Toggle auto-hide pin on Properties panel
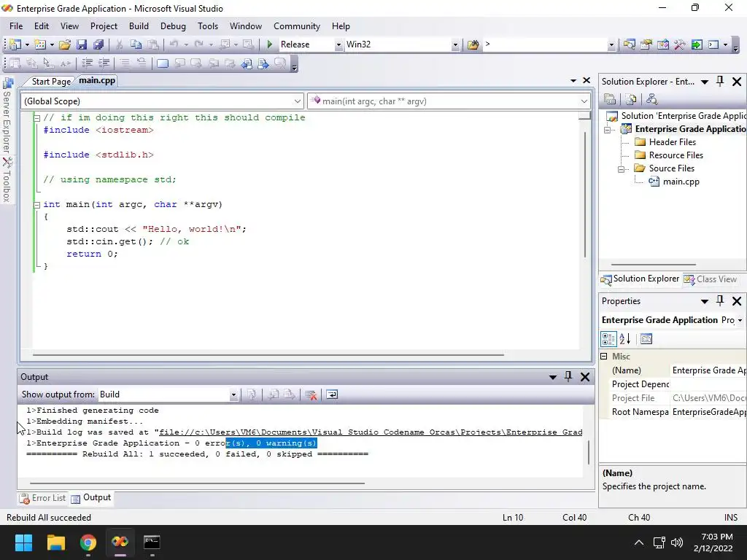The height and width of the screenshot is (560, 747). tap(720, 301)
